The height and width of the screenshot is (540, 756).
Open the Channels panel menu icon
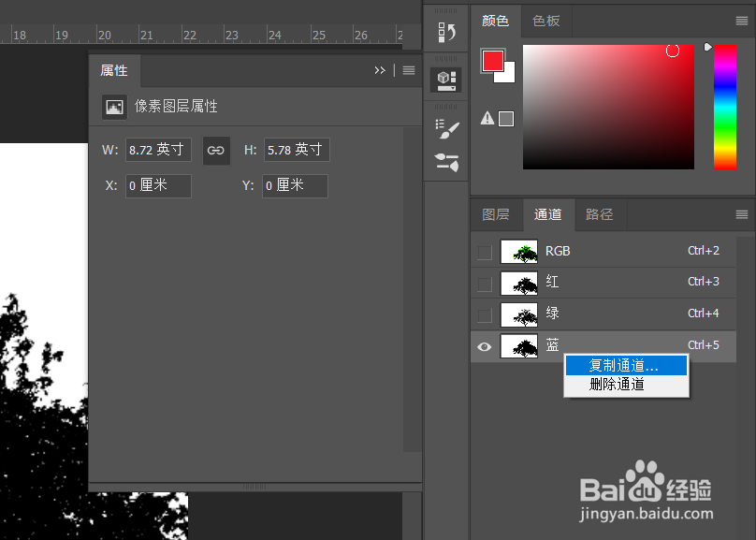click(742, 214)
